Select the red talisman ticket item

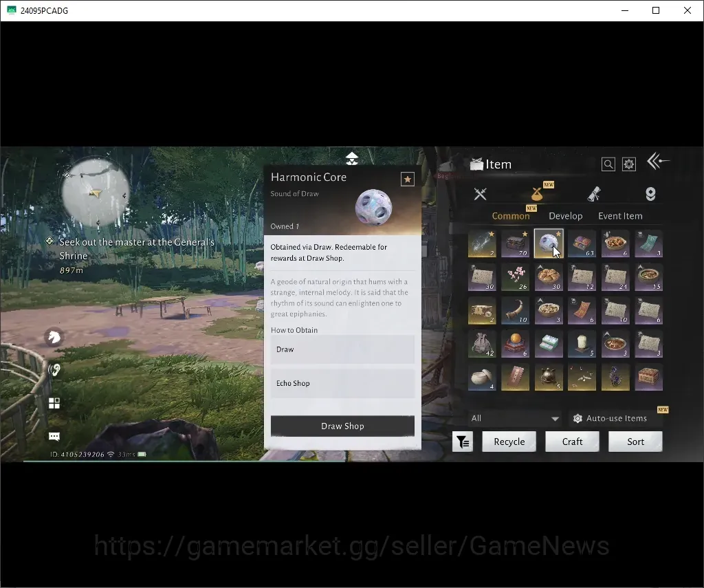(x=515, y=377)
